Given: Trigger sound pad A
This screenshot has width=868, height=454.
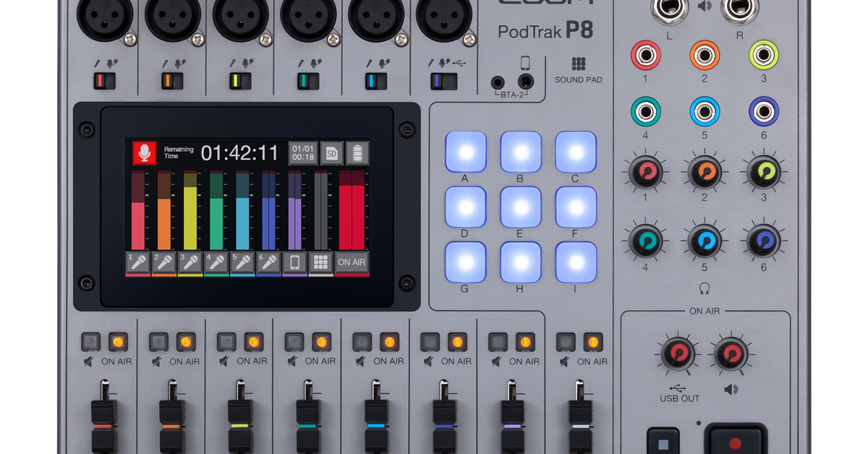Looking at the screenshot, I should (x=465, y=152).
